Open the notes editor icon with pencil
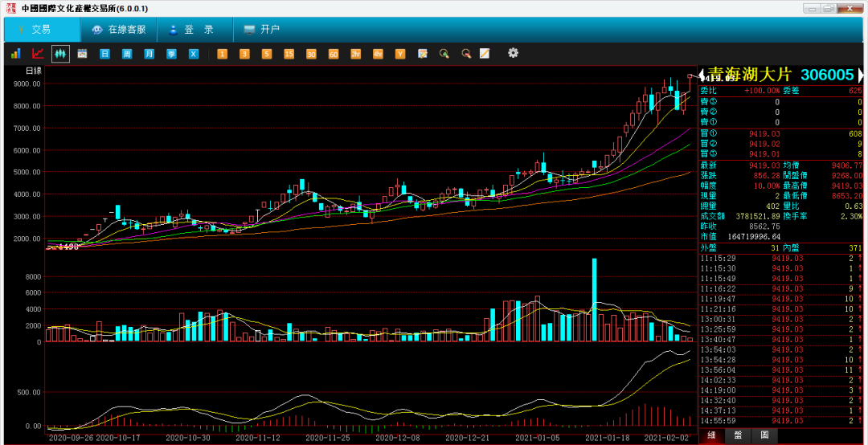 [x=423, y=54]
